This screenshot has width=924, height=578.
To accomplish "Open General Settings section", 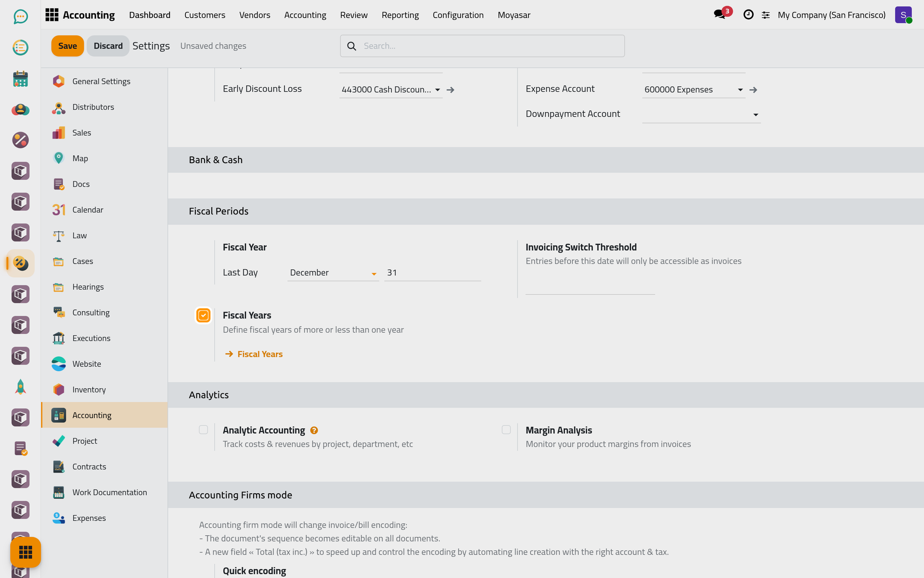I will (104, 81).
